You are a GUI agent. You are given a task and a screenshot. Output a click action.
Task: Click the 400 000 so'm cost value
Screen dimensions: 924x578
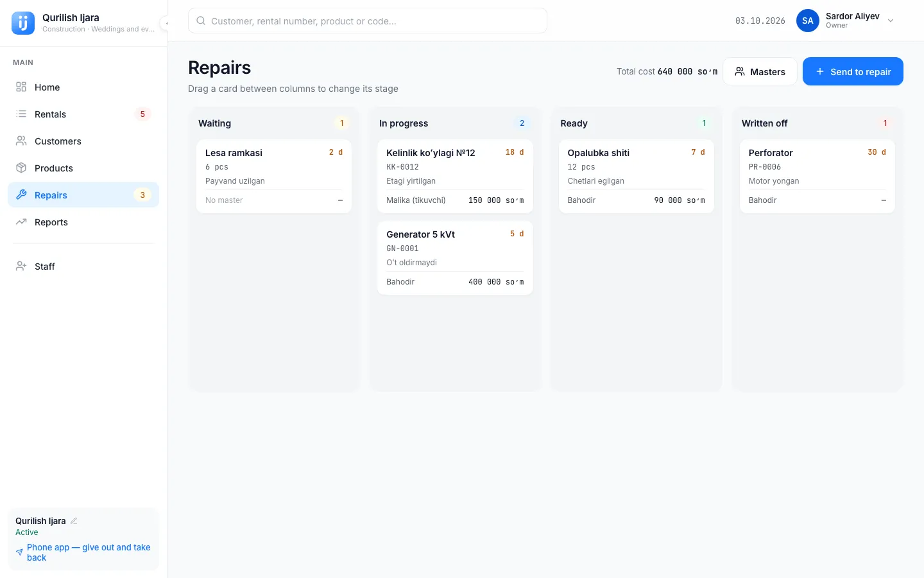tap(496, 282)
